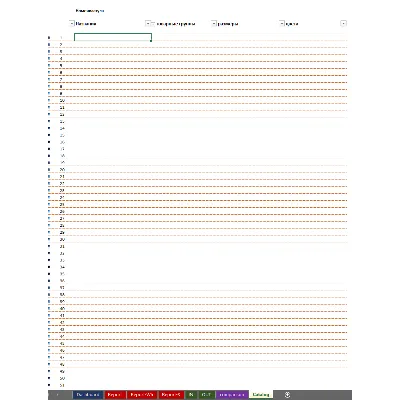
Task: Open filter dropdown left of Название header
Action: point(71,23)
